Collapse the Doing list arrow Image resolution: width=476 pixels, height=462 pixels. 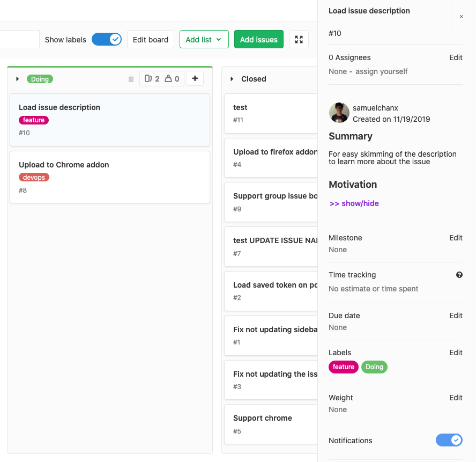[17, 79]
